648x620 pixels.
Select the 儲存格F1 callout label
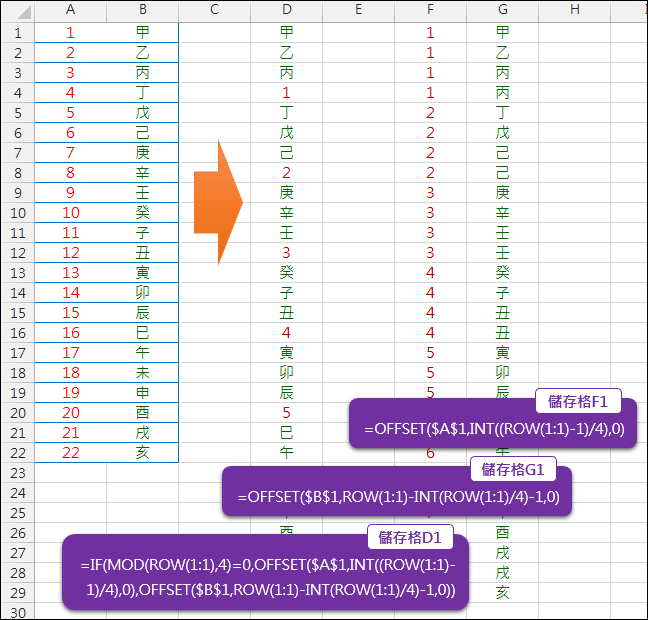(578, 401)
